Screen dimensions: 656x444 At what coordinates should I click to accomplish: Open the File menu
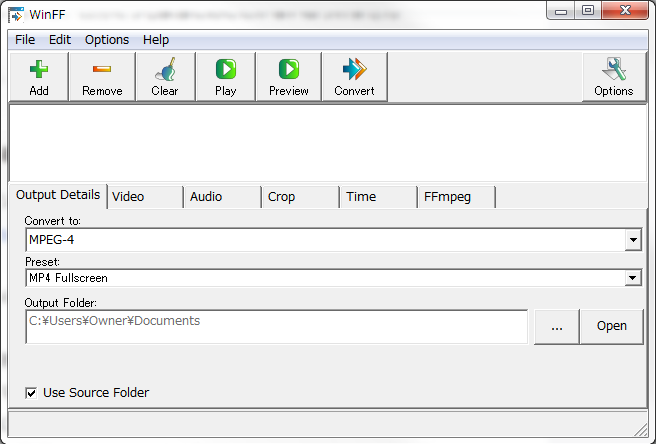point(25,40)
